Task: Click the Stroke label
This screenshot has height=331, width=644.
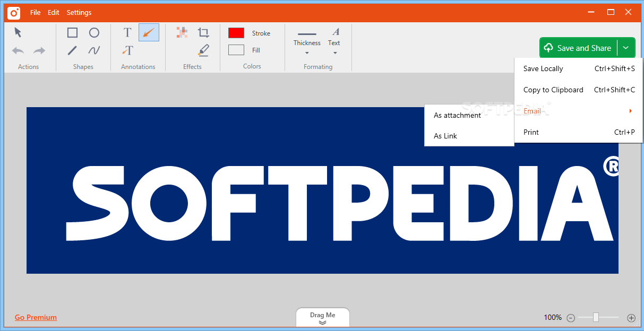Action: pos(261,33)
